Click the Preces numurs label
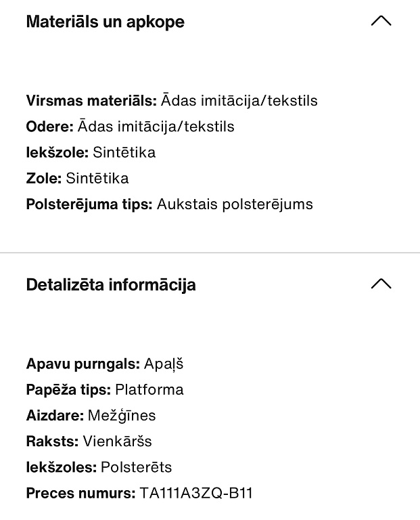 point(80,493)
